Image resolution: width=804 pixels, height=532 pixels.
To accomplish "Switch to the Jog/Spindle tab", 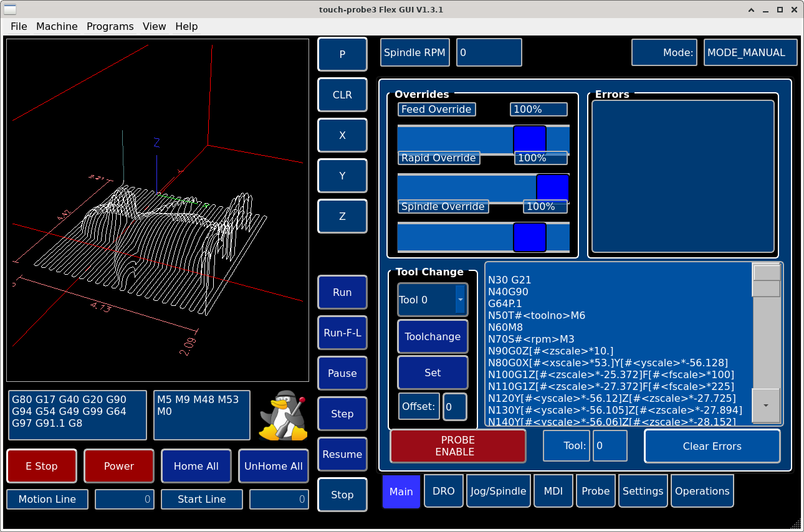I will 498,491.
